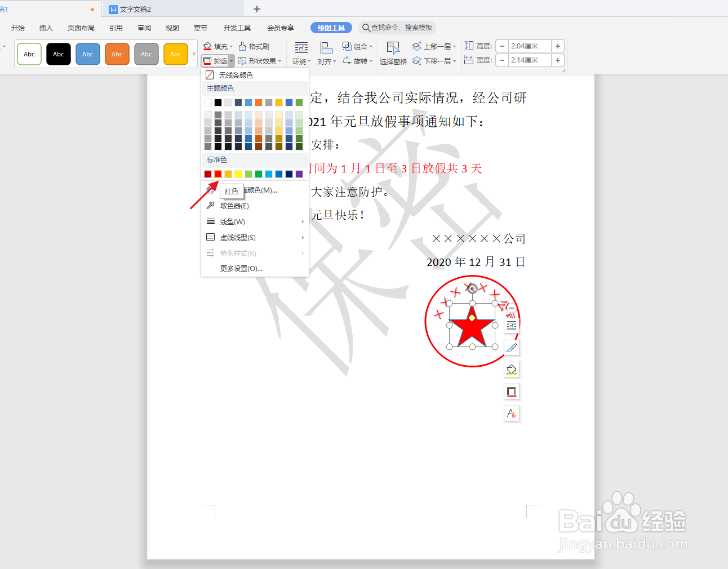
Task: Open the floating text effects icon
Action: (x=511, y=414)
